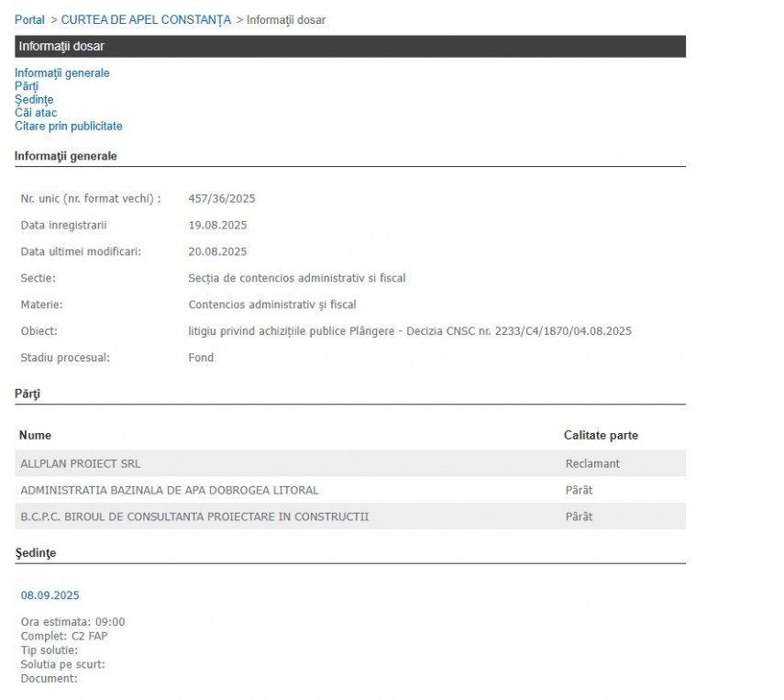This screenshot has width=784, height=700.
Task: Click the Materie label
Action: pyautogui.click(x=41, y=305)
